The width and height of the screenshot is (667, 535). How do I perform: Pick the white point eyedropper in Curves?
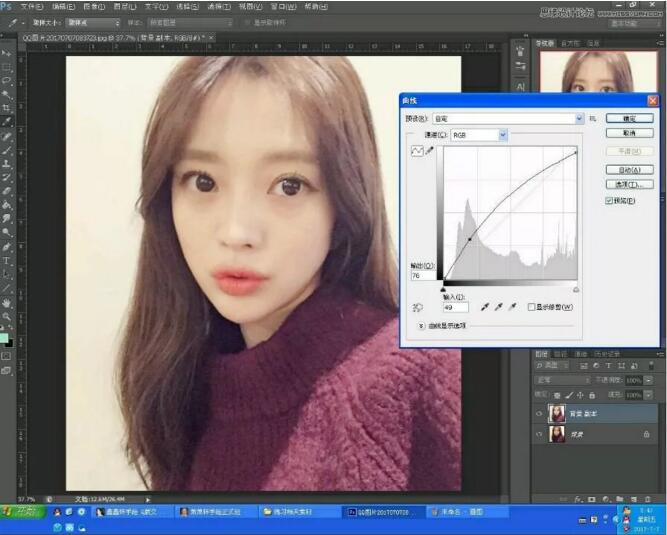pos(513,307)
